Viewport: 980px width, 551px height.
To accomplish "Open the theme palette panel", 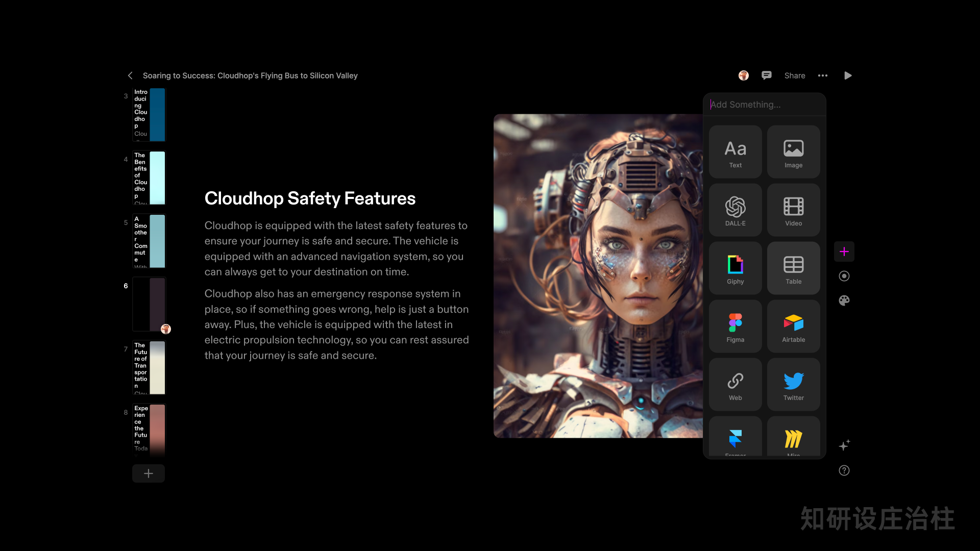I will tap(844, 300).
